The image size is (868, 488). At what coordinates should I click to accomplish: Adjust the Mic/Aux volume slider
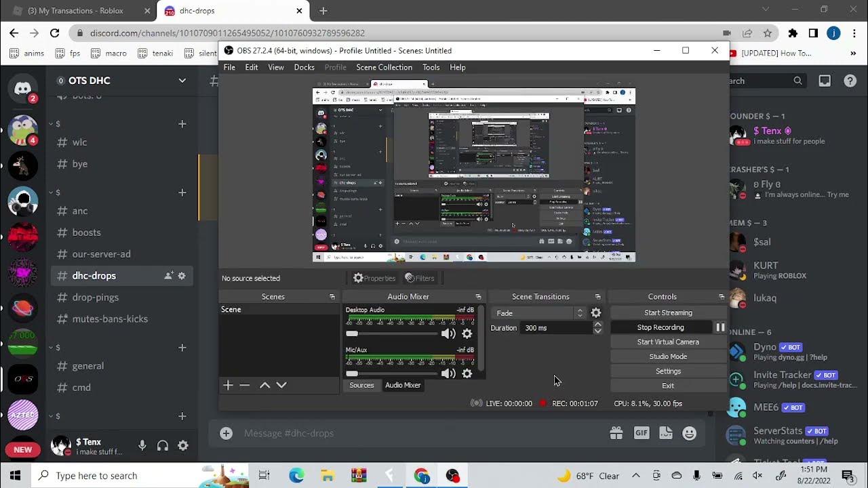pos(391,373)
